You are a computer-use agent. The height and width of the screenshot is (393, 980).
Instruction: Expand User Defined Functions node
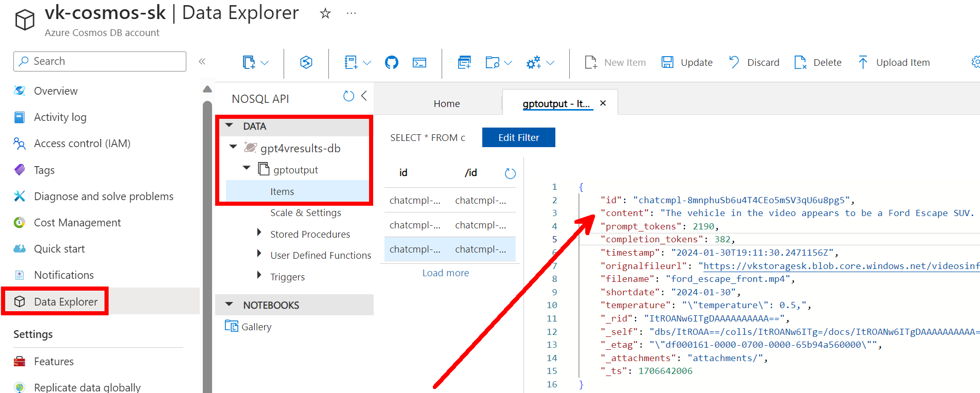pyautogui.click(x=259, y=254)
